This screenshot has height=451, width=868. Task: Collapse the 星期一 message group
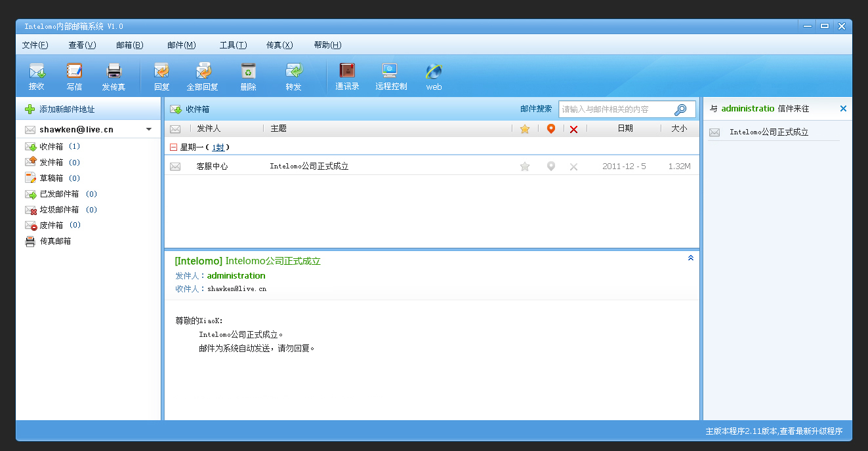tap(173, 147)
